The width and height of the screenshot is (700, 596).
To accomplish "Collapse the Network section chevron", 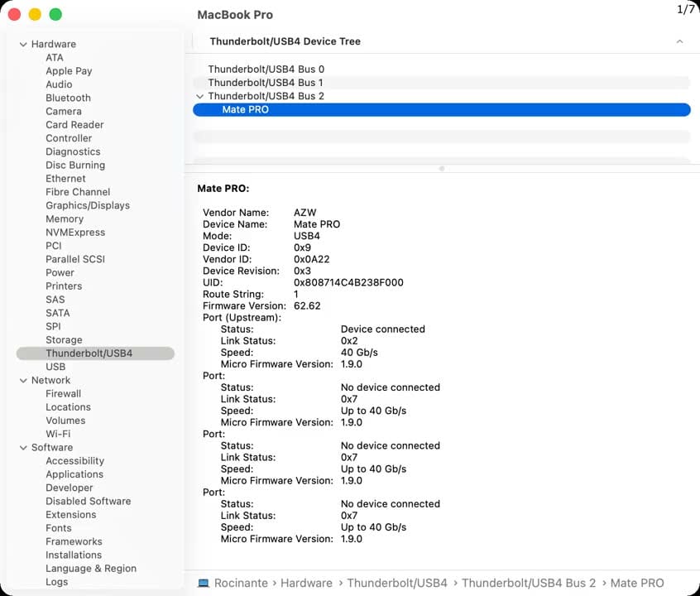I will tap(23, 381).
